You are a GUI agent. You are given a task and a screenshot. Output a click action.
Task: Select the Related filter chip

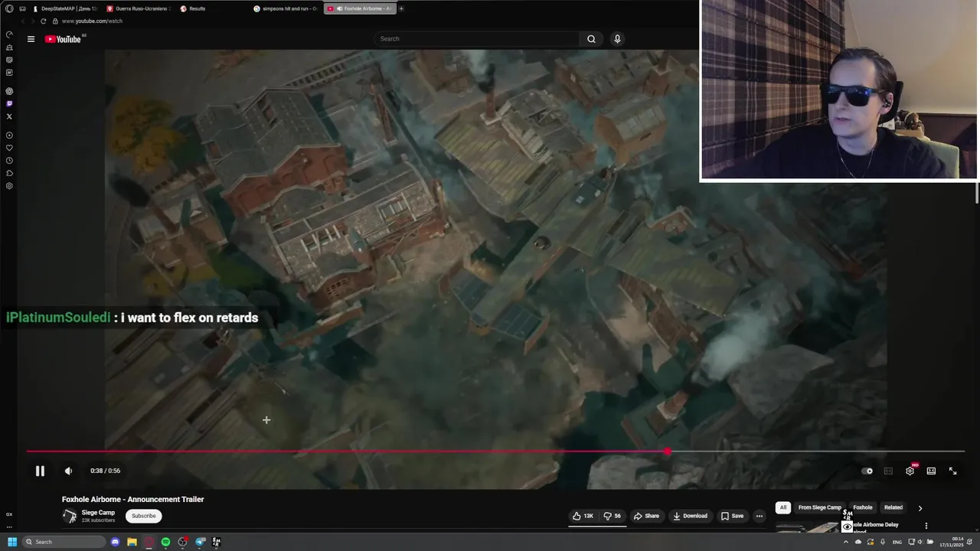(x=893, y=507)
